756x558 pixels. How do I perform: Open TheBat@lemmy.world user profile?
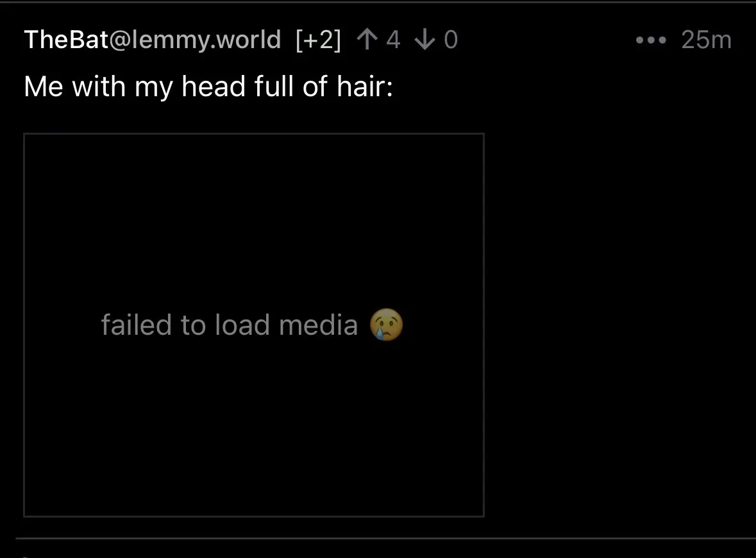coord(153,39)
